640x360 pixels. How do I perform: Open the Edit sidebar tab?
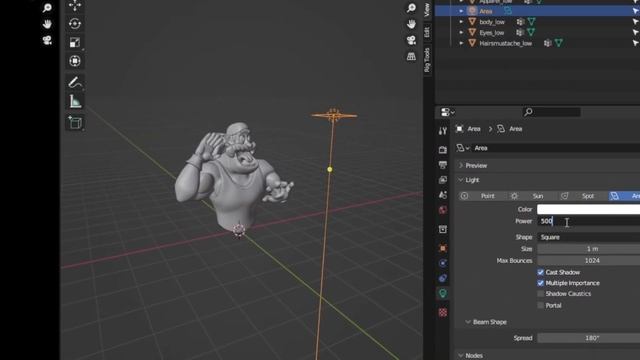pos(427,32)
